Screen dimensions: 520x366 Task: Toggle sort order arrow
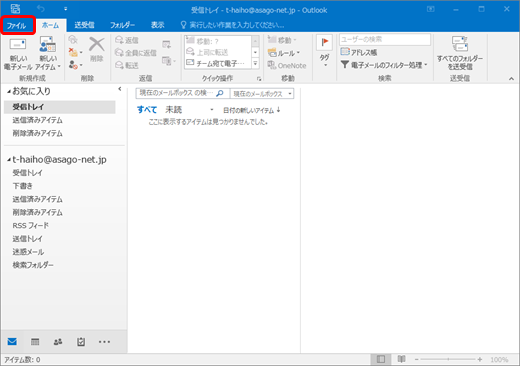(279, 110)
